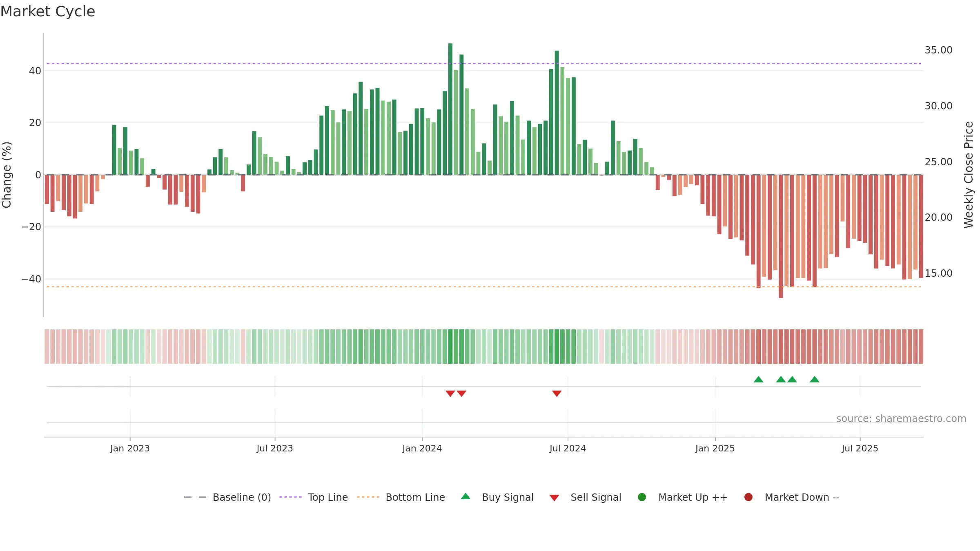The image size is (980, 551).
Task: Click the dark red Market Down -- circle icon
Action: [x=748, y=497]
